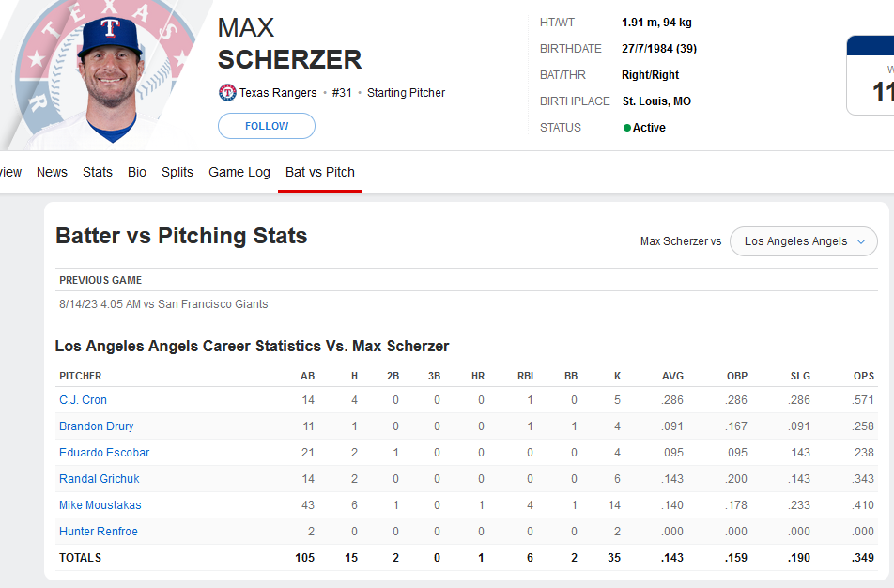Open the Los Angeles Angels opponent dropdown
This screenshot has height=588, width=894.
(x=803, y=241)
